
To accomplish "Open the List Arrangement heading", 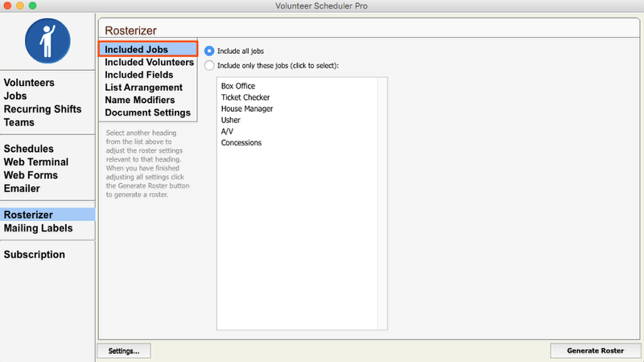I will 144,88.
